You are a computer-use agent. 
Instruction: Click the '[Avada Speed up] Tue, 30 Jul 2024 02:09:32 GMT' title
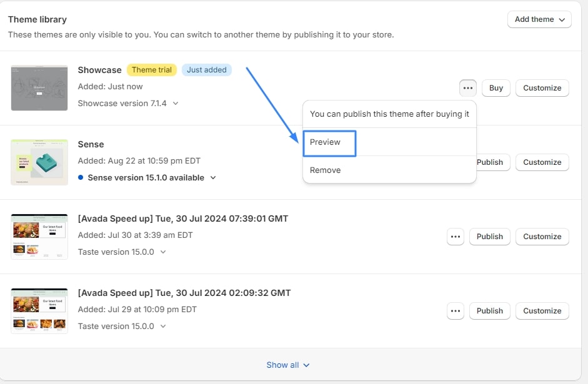184,293
